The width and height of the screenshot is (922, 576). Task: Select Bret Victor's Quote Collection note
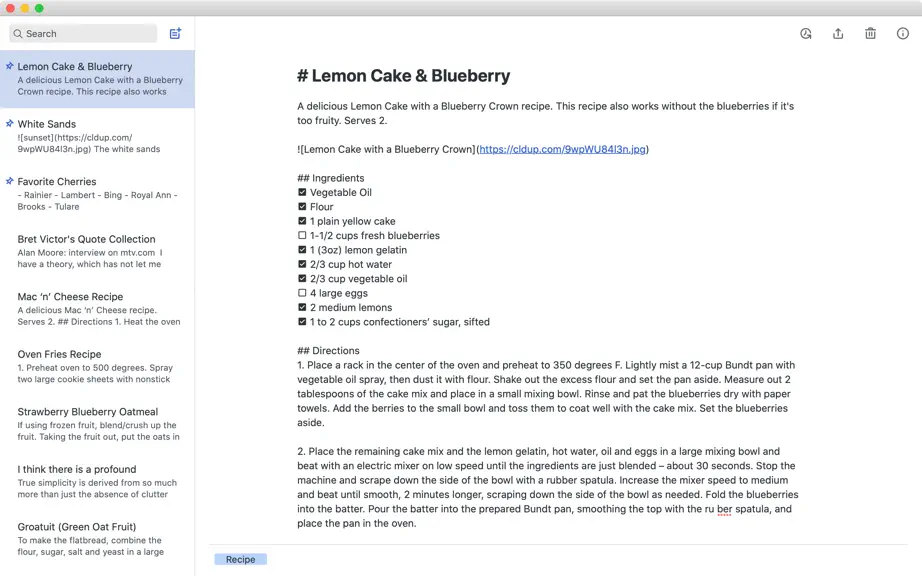98,251
